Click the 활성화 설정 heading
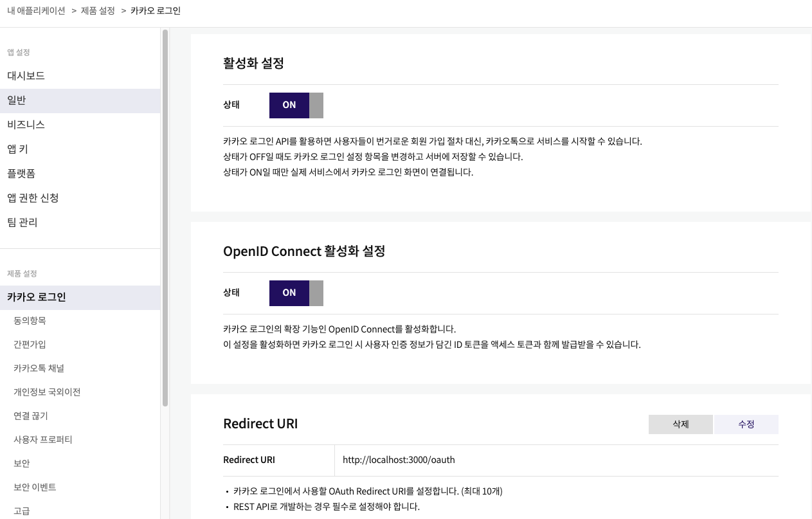The image size is (812, 519). pyautogui.click(x=253, y=63)
